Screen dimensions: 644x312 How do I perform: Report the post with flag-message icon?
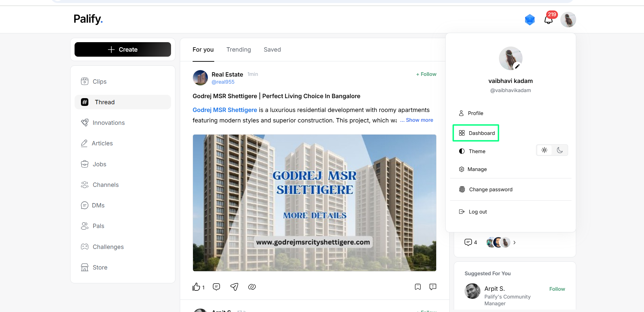[x=433, y=287]
